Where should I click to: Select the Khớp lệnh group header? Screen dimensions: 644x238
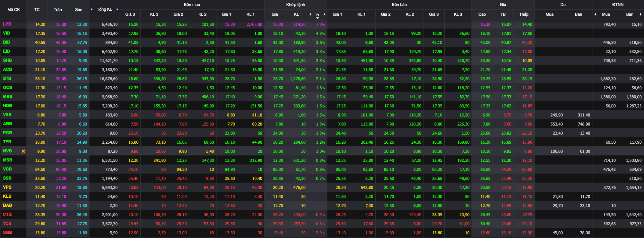296,5
